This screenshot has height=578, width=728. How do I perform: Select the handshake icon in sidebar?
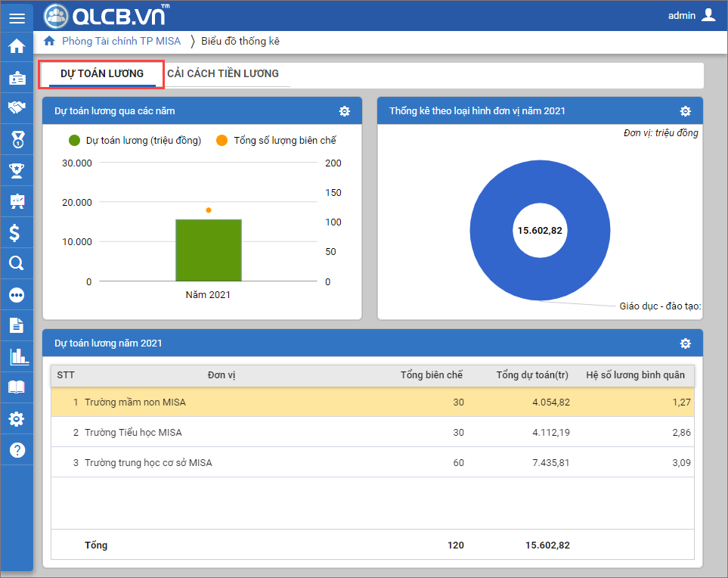tap(17, 108)
